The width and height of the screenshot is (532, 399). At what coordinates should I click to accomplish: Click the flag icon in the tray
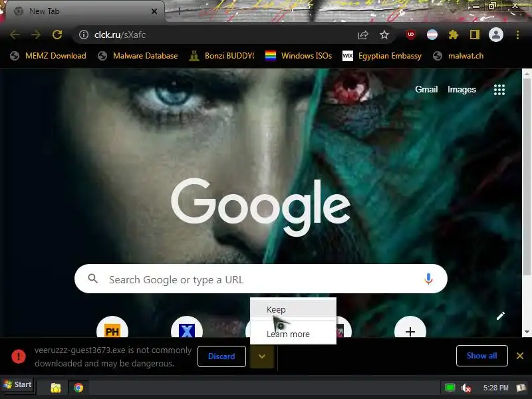[521, 388]
